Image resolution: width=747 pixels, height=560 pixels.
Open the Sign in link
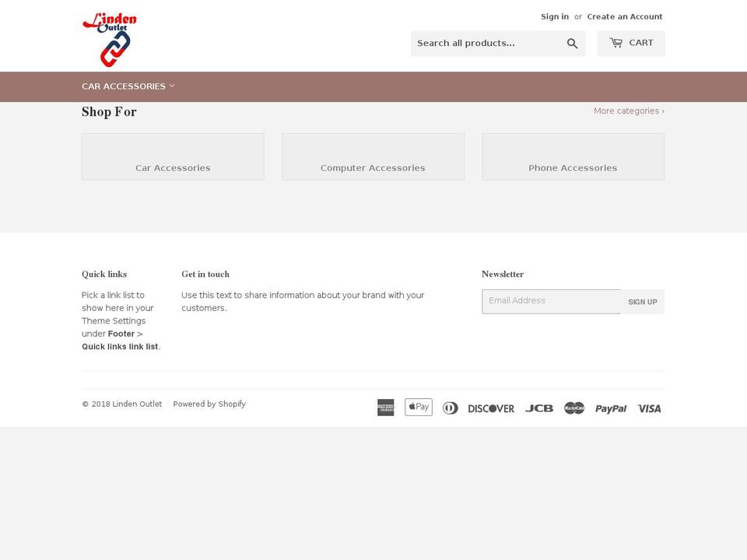coord(555,16)
